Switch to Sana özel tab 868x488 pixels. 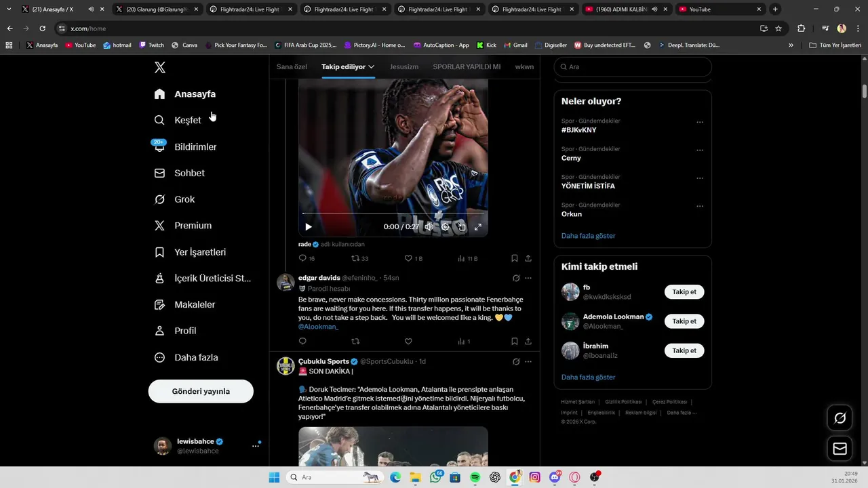pos(292,66)
